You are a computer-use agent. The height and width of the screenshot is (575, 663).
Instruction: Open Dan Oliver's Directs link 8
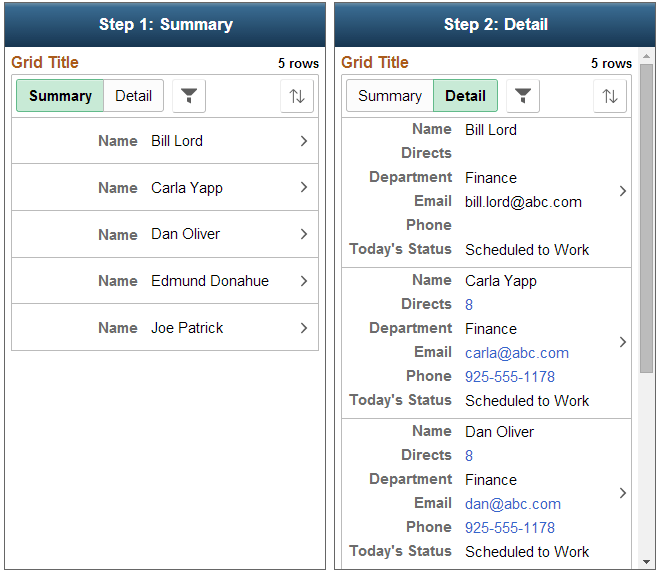tap(469, 455)
